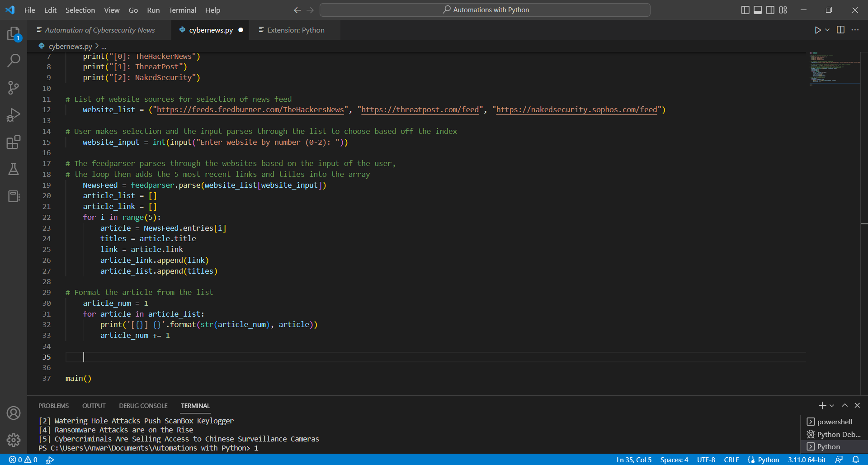The image size is (868, 465).
Task: Open the notebook view icon in activity bar
Action: click(14, 196)
